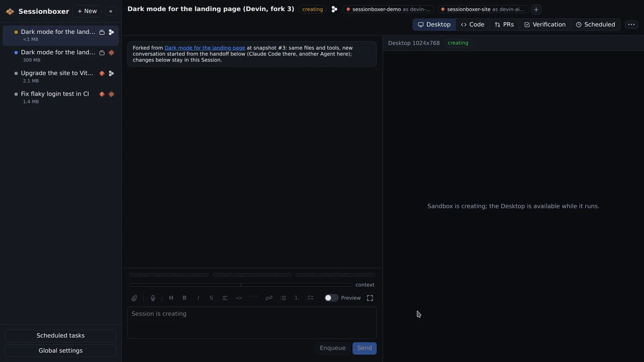Click the git icon on Upgrade the site row
Viewport: 644px width, 362px height.
pyautogui.click(x=102, y=74)
